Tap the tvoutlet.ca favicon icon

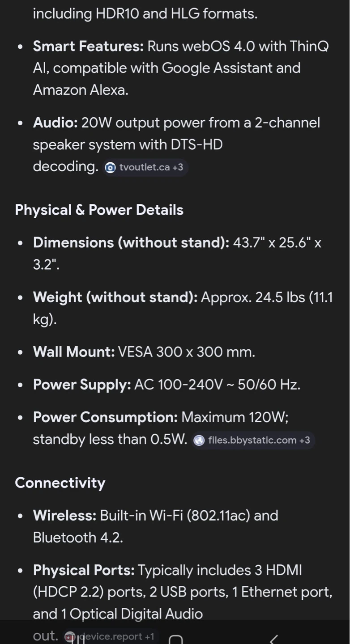110,168
